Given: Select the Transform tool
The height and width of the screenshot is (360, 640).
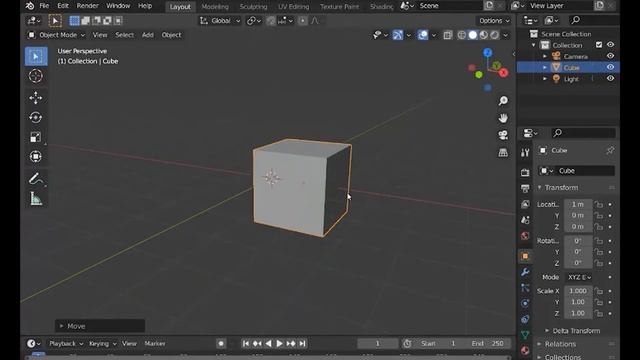Looking at the screenshot, I should (36, 157).
